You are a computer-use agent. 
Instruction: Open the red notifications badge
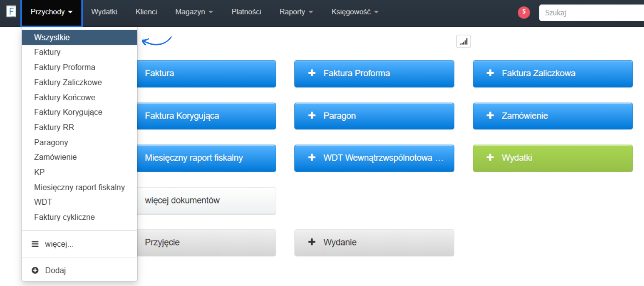tap(523, 12)
